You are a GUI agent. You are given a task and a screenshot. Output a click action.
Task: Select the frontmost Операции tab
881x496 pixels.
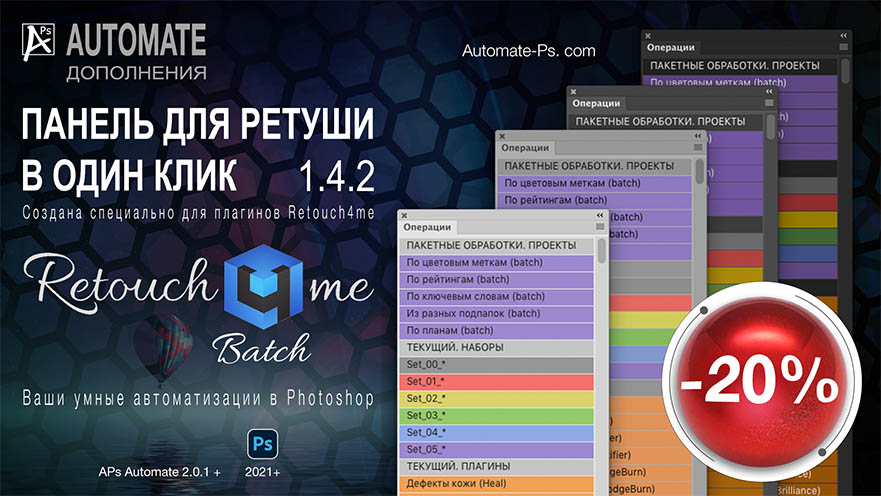coord(427,228)
